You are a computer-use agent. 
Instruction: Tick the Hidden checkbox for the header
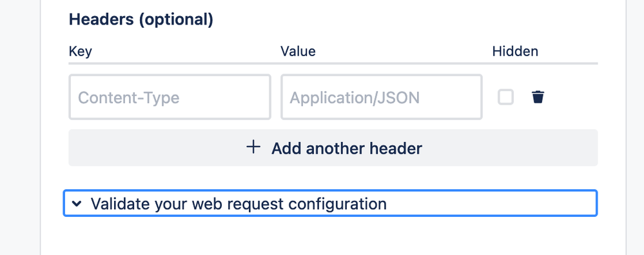click(x=505, y=97)
